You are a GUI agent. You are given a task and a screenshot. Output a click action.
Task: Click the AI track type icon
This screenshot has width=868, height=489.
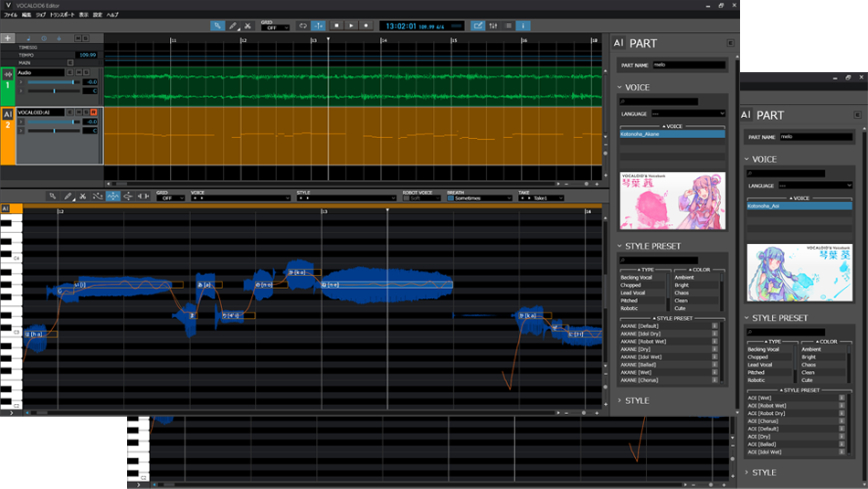coord(7,114)
